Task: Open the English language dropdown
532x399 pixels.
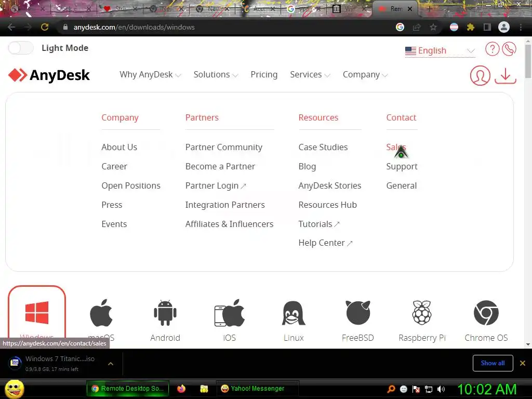Action: 440,50
